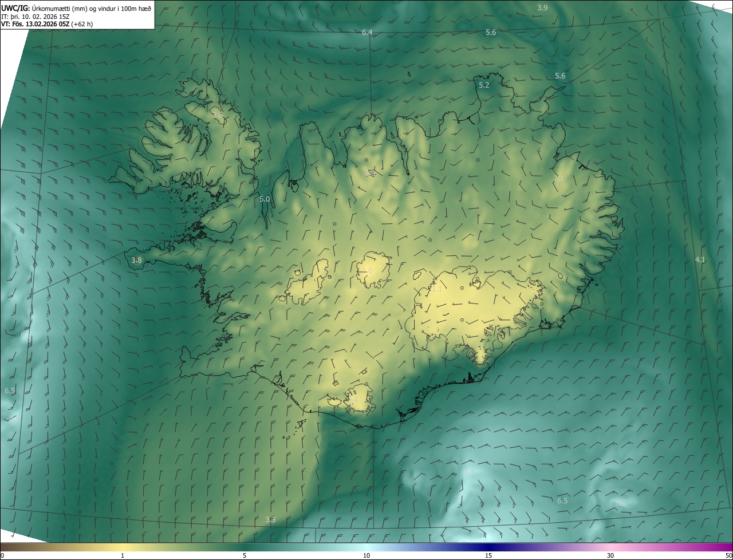733x560 pixels.
Task: Select the valid time 'VT: Fös. 13.02.2026 05Z'
Action: [36, 24]
